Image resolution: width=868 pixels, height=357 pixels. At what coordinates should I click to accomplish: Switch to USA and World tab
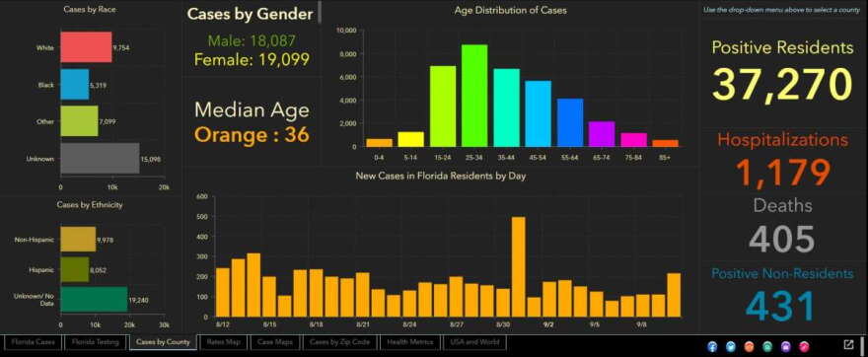(475, 342)
